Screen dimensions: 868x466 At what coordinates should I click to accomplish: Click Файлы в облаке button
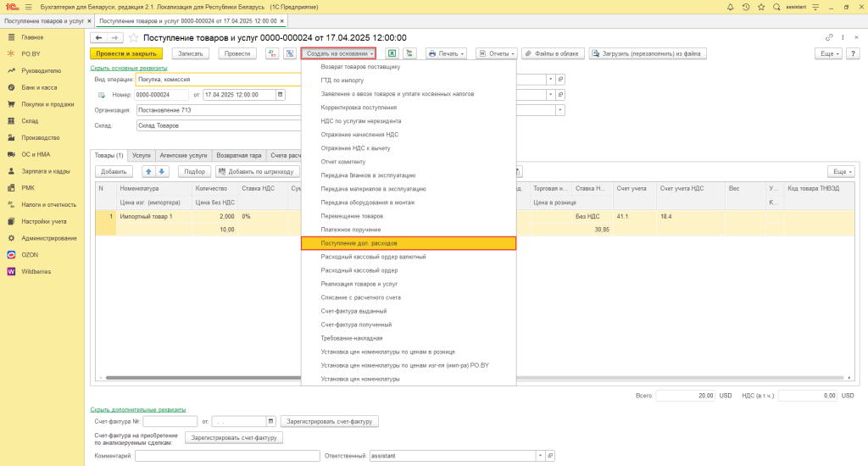pos(552,53)
